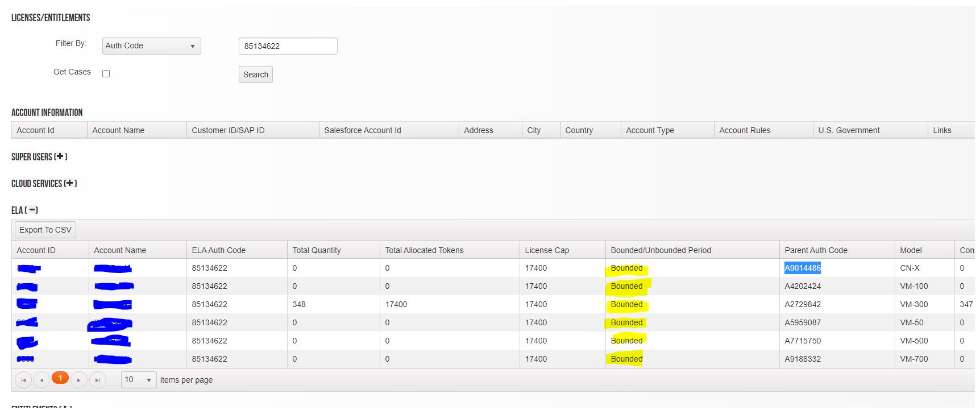This screenshot has height=410, width=980.
Task: Enable the Get Cases checkbox
Action: coord(106,73)
